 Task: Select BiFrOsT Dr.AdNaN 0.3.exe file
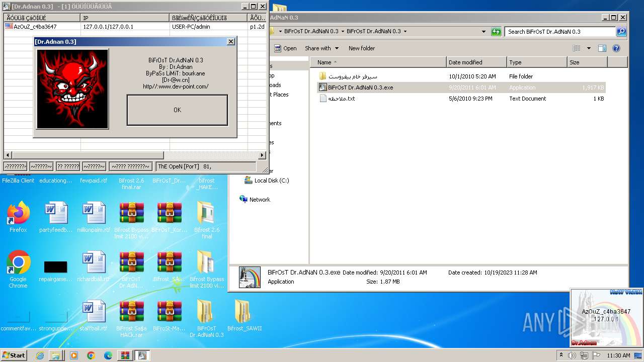(x=461, y=87)
